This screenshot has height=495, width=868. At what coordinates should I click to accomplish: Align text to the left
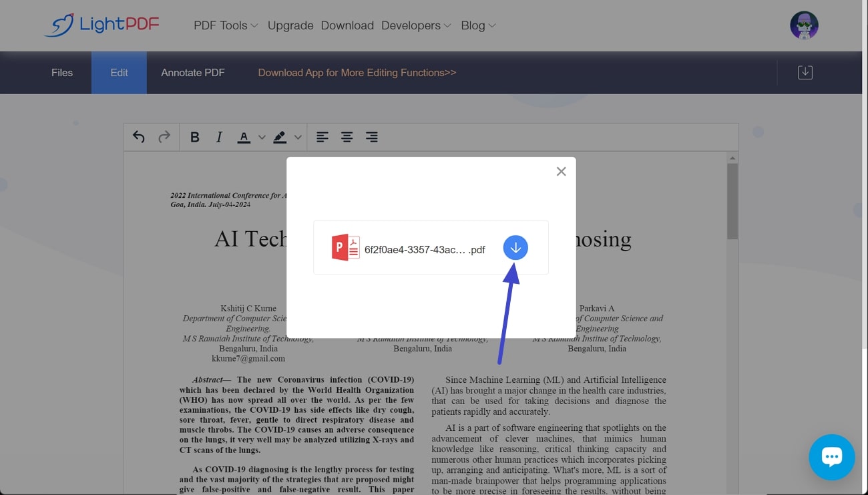click(322, 137)
